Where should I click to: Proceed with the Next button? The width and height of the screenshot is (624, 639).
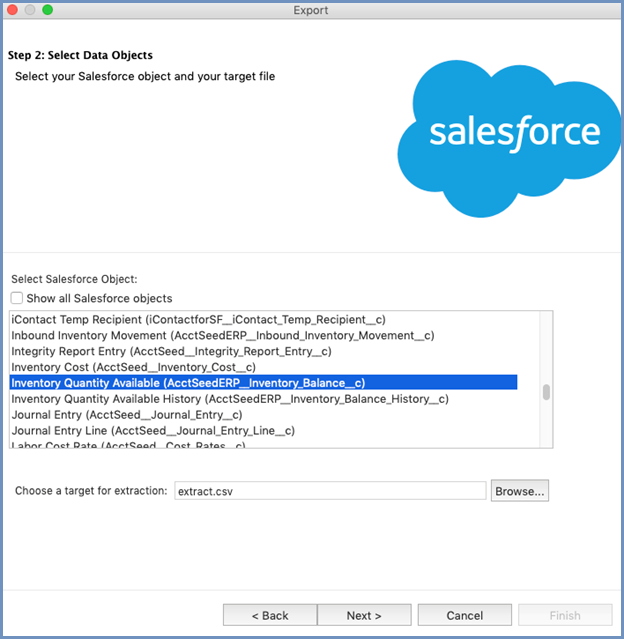point(364,615)
